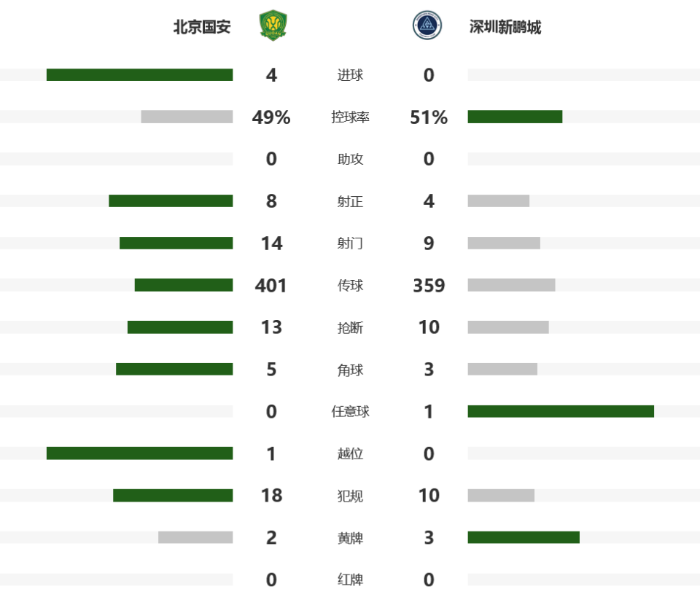Click the 角球 corners stat label
Viewport: 700px width, 600px height.
pyautogui.click(x=350, y=370)
